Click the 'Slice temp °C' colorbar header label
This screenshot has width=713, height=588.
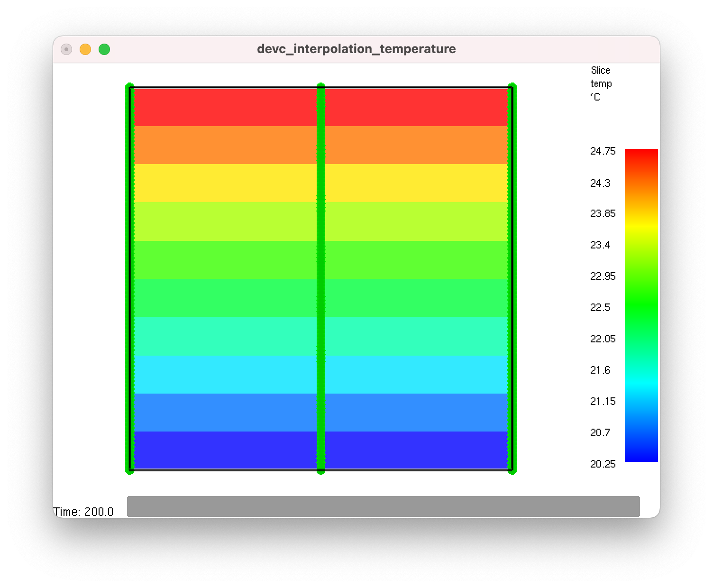click(x=600, y=83)
